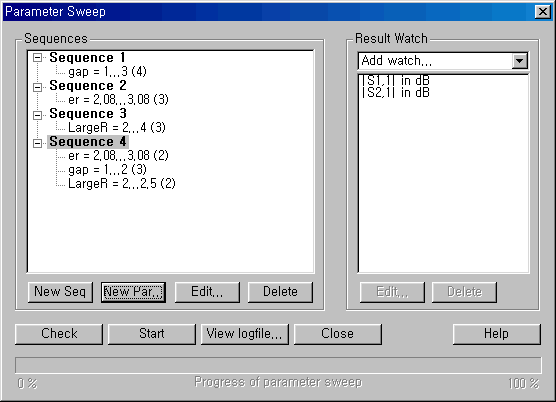The width and height of the screenshot is (556, 402).
Task: Select gap = 1...2 (3) under Sequence 4
Action: point(107,169)
